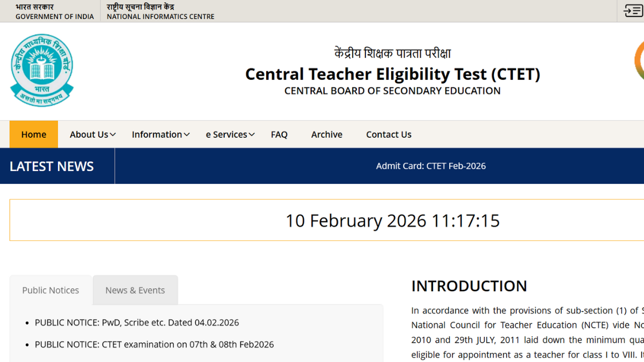The width and height of the screenshot is (644, 362).
Task: Go to the Home menu item
Action: click(x=34, y=135)
